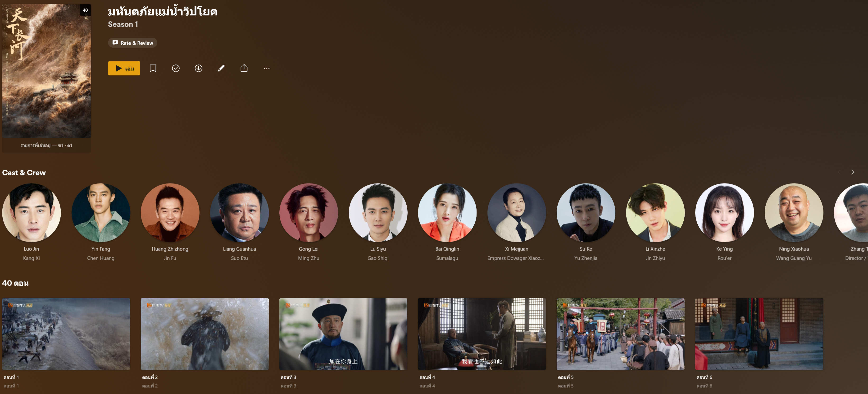Click Ke Ying's cast portrait
The width and height of the screenshot is (868, 394).
724,213
